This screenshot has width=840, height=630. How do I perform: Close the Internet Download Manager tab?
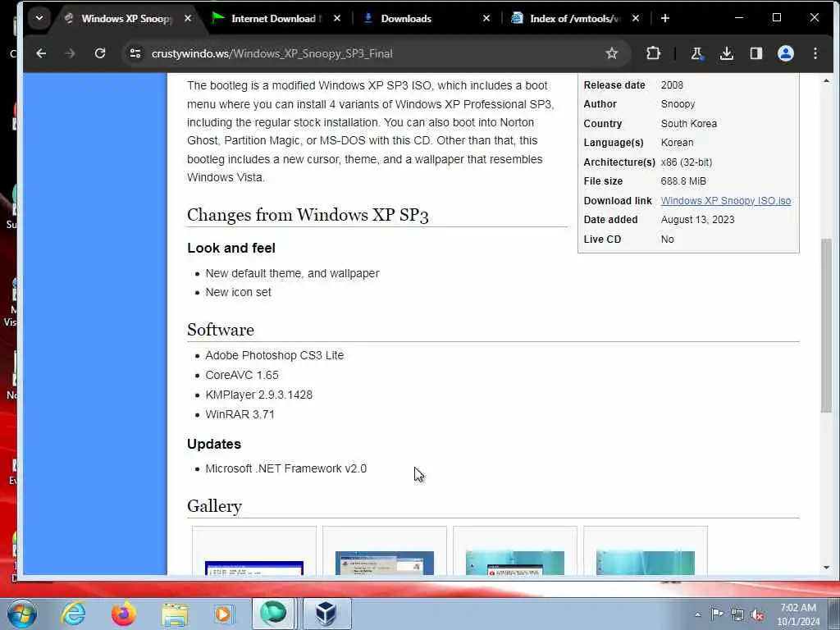click(x=337, y=18)
